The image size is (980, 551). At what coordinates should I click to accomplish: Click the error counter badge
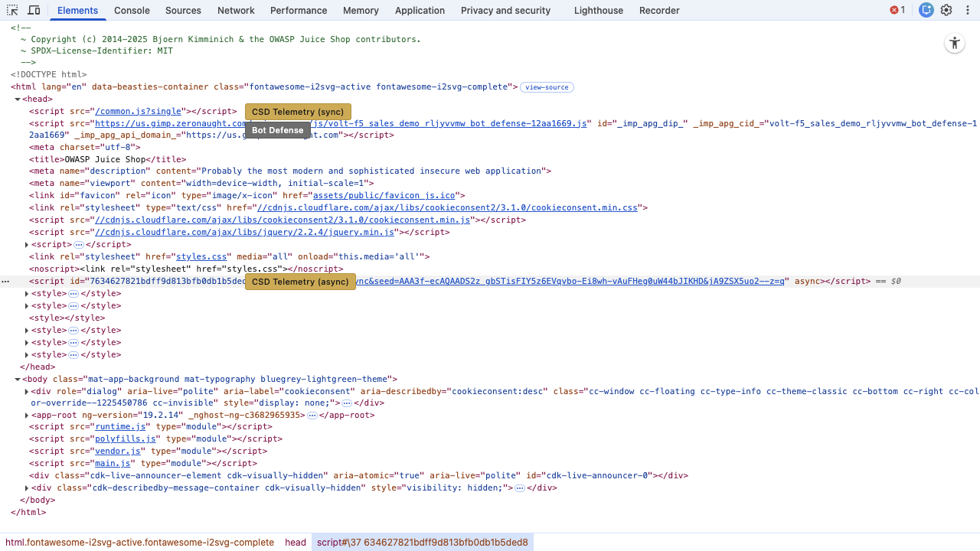coord(896,10)
